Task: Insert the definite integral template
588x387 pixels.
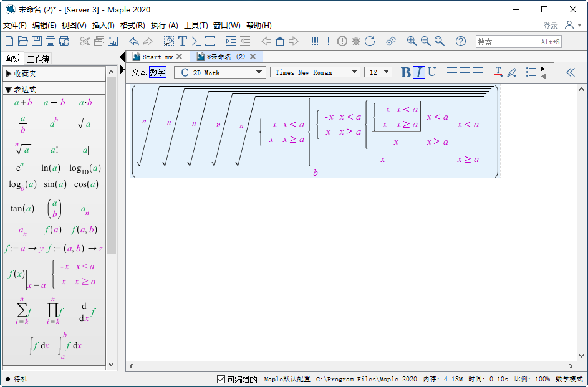Action: point(70,345)
